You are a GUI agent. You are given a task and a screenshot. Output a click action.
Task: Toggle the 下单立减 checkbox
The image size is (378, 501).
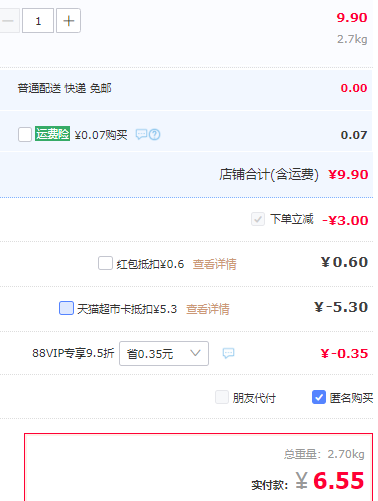click(x=258, y=219)
